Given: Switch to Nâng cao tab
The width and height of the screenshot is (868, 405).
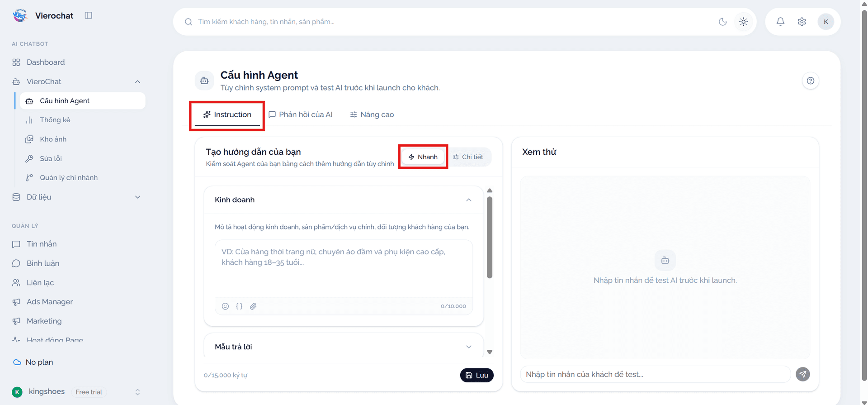Looking at the screenshot, I should [x=372, y=115].
